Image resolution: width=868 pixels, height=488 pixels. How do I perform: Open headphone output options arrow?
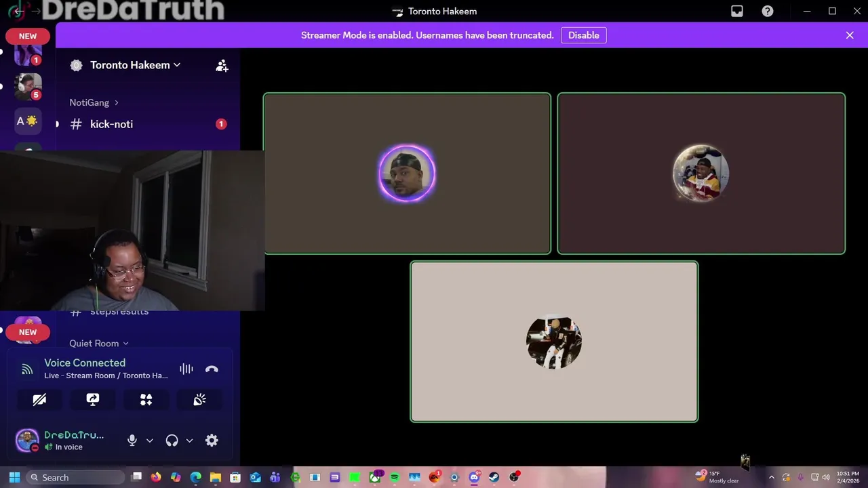pos(189,441)
